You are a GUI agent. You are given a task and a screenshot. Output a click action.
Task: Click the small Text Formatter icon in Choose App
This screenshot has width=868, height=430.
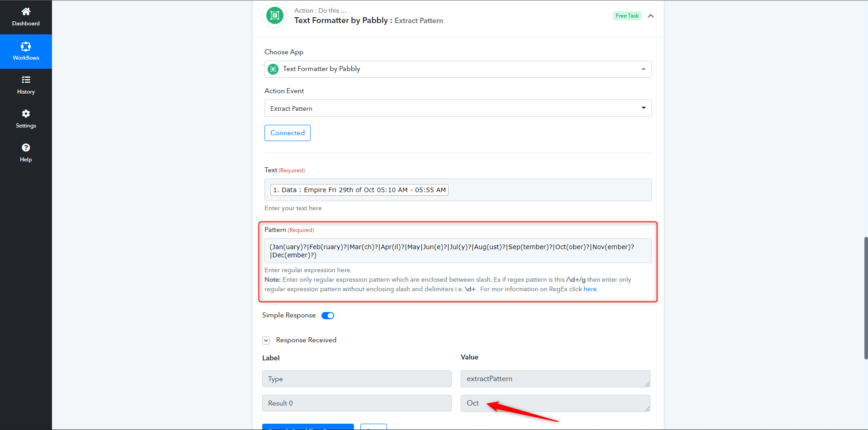[273, 69]
